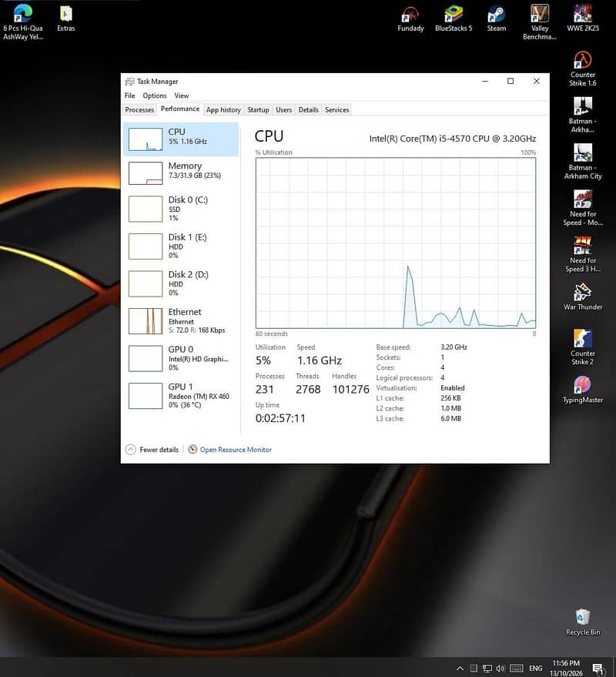Open the View menu
Image resolution: width=616 pixels, height=677 pixels.
pos(182,96)
